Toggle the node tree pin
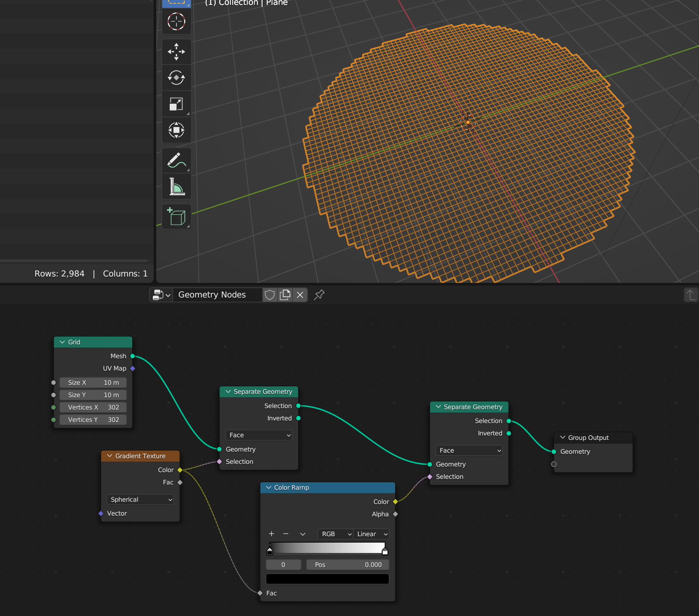699x616 pixels. point(319,295)
